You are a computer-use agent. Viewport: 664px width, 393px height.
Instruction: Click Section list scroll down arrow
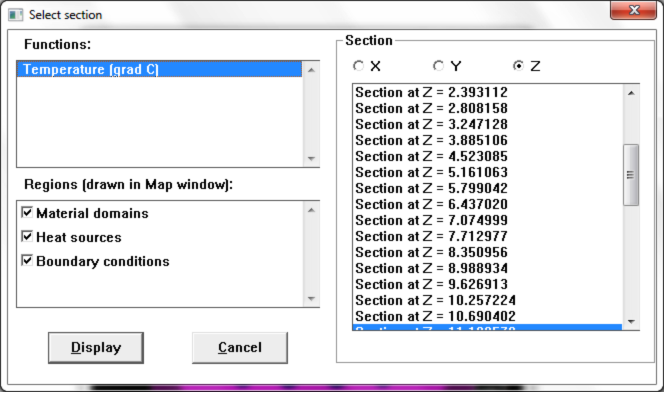[631, 322]
